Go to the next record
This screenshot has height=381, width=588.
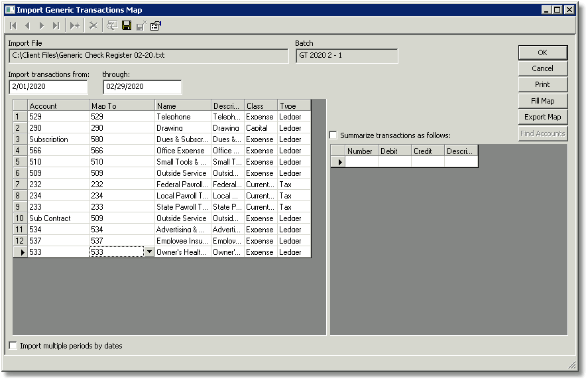pyautogui.click(x=41, y=26)
